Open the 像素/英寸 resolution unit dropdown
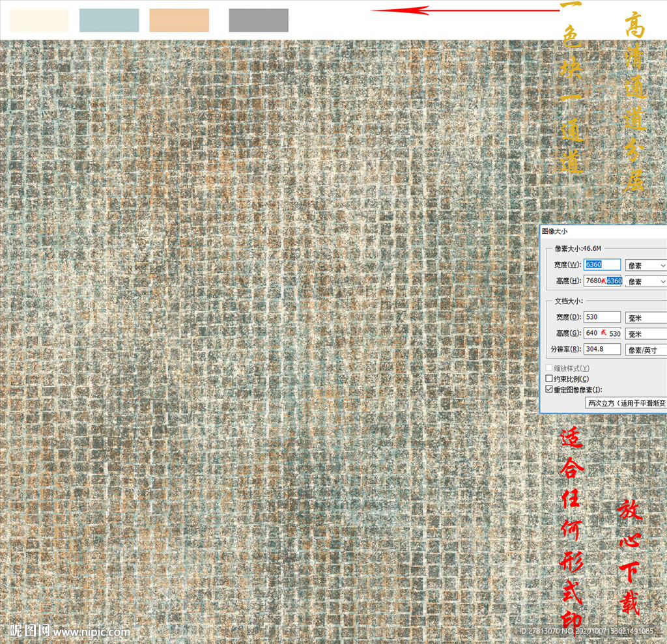 point(646,350)
